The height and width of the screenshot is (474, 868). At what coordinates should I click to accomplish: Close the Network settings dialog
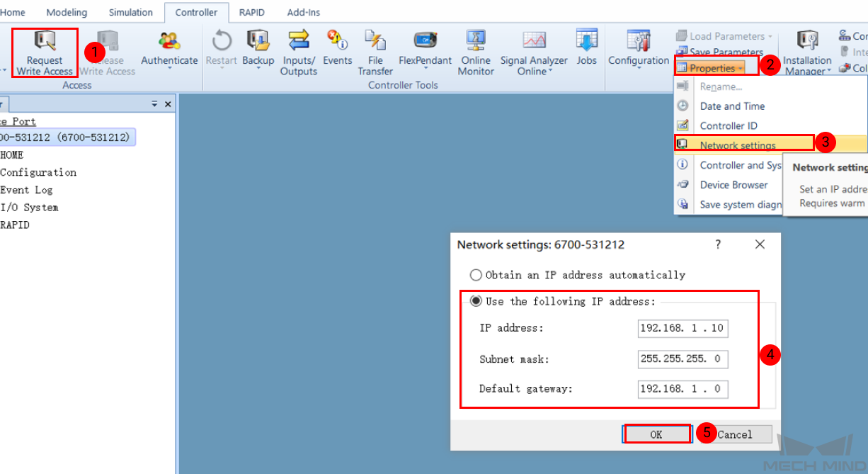[x=760, y=244]
